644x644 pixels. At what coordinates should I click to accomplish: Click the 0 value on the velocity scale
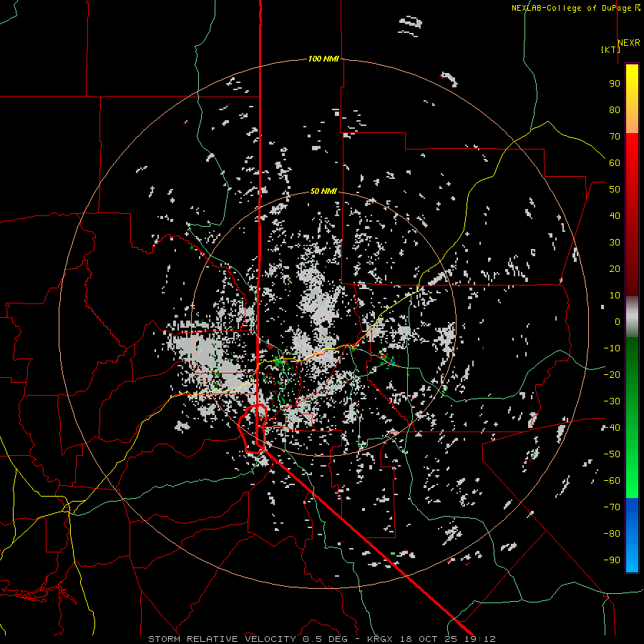coord(618,322)
